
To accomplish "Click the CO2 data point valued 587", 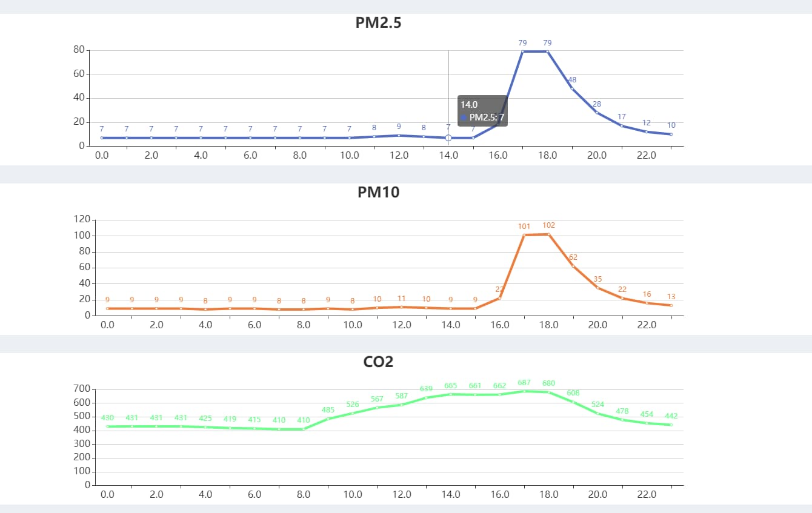I will click(x=402, y=405).
